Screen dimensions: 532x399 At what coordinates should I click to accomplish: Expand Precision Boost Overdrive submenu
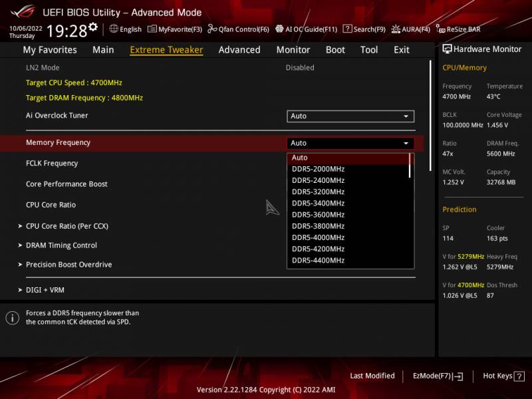[68, 265]
